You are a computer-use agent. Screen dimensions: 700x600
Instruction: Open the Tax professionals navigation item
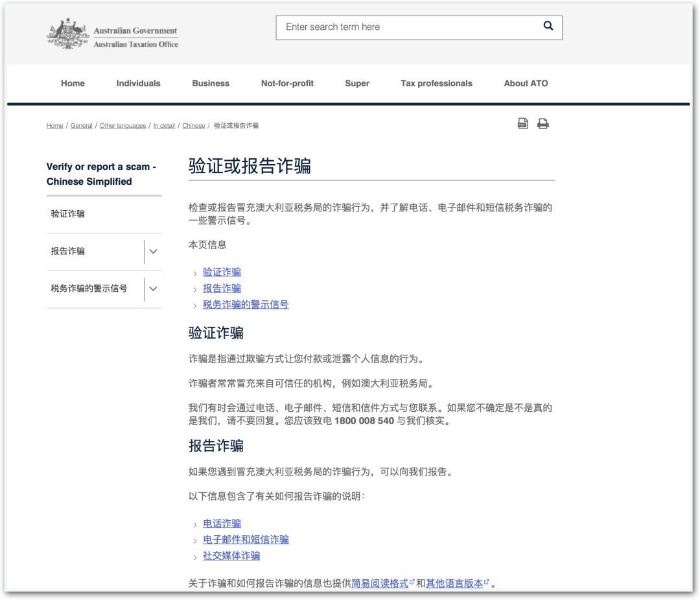437,84
